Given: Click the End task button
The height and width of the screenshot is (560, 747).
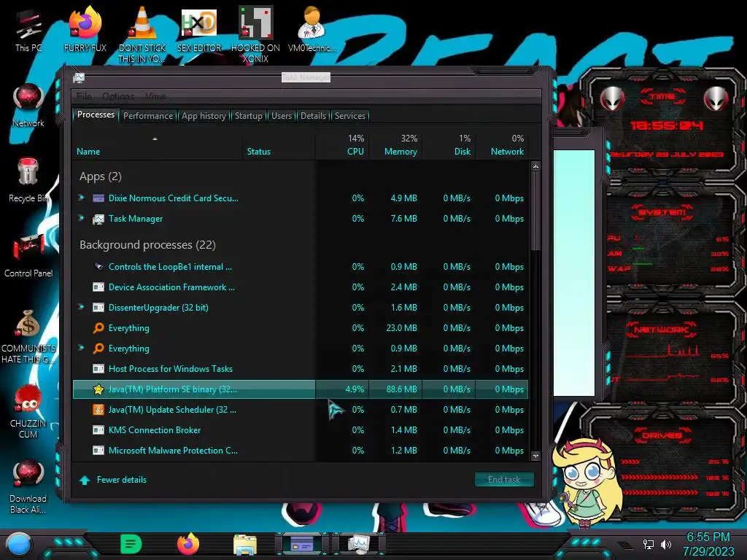Looking at the screenshot, I should click(504, 480).
